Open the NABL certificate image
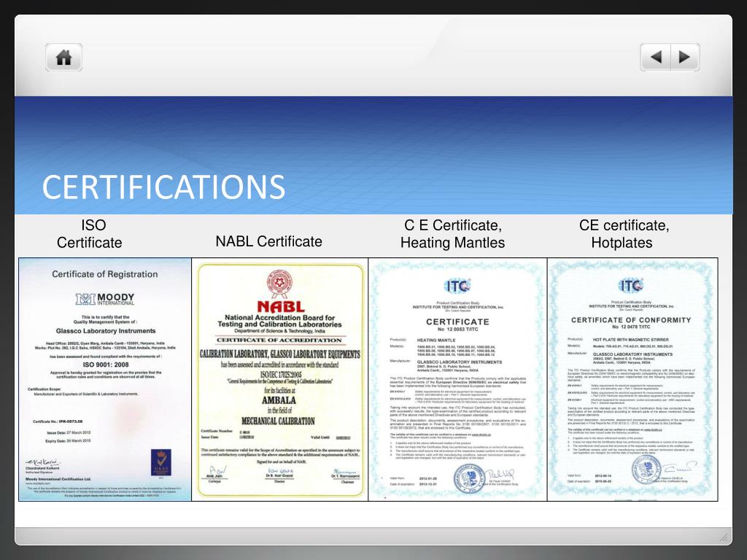 point(279,379)
